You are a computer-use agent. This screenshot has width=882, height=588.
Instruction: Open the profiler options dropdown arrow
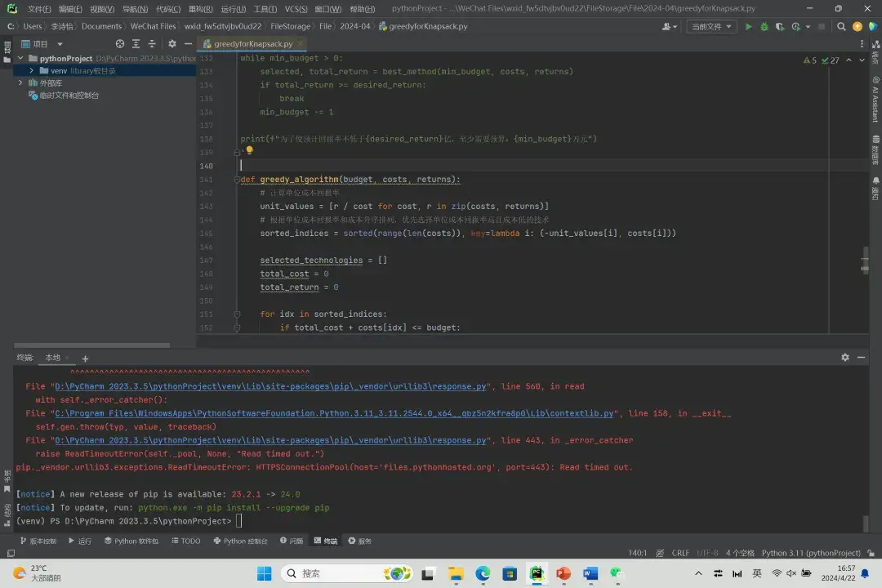coord(808,26)
